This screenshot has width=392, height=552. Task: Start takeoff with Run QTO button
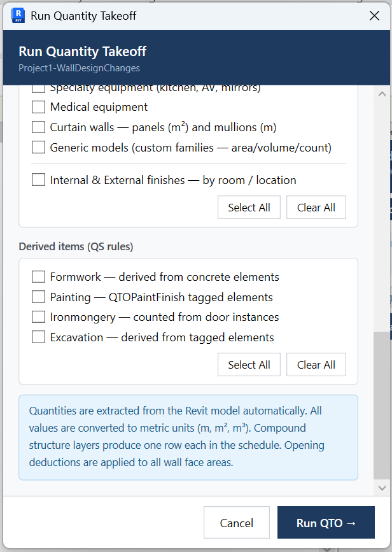326,523
